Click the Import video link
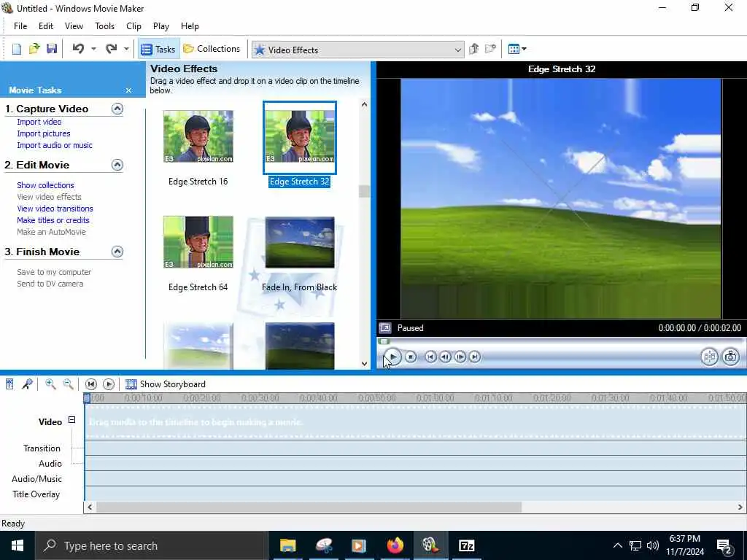Image resolution: width=747 pixels, height=560 pixels. pos(39,122)
